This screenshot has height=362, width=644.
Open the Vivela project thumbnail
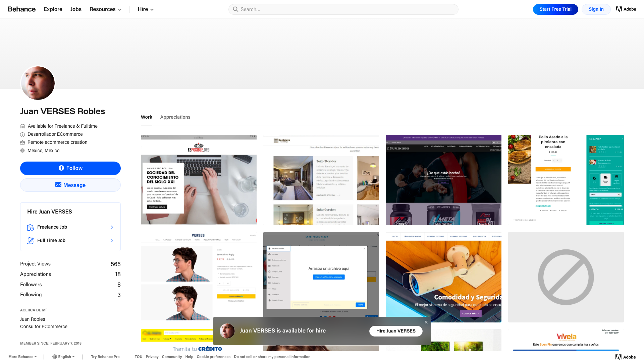566,340
